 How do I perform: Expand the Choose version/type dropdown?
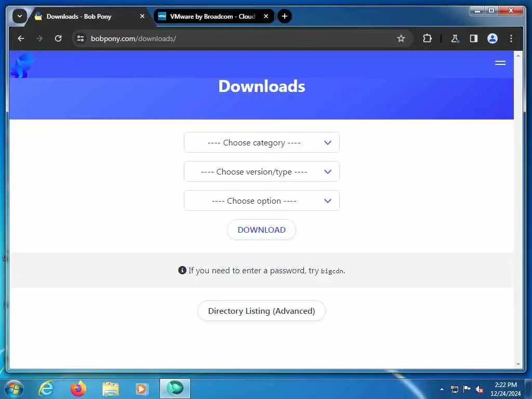point(262,171)
